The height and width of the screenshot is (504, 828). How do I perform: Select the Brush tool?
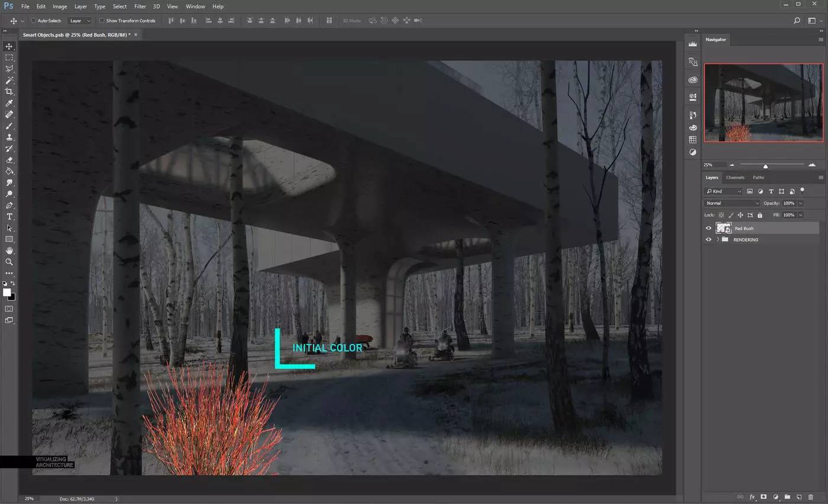coord(9,126)
